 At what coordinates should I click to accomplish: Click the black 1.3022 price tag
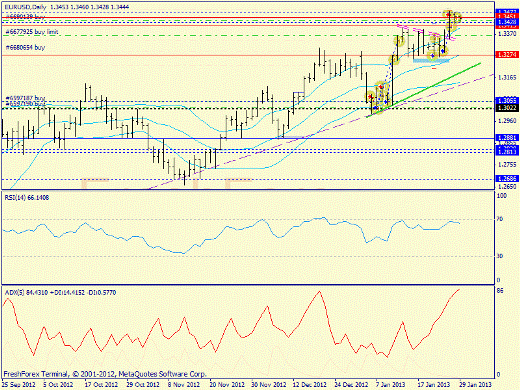[x=507, y=108]
